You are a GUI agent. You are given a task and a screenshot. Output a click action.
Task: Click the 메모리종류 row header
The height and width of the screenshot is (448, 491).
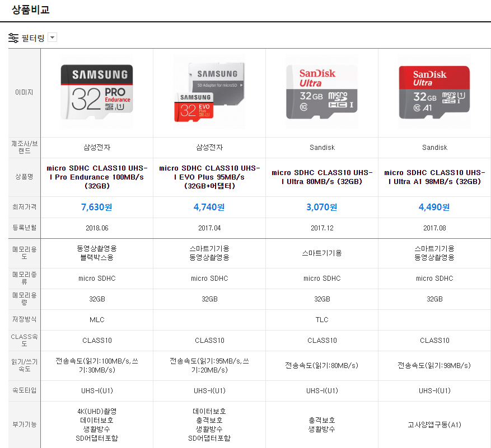25,278
